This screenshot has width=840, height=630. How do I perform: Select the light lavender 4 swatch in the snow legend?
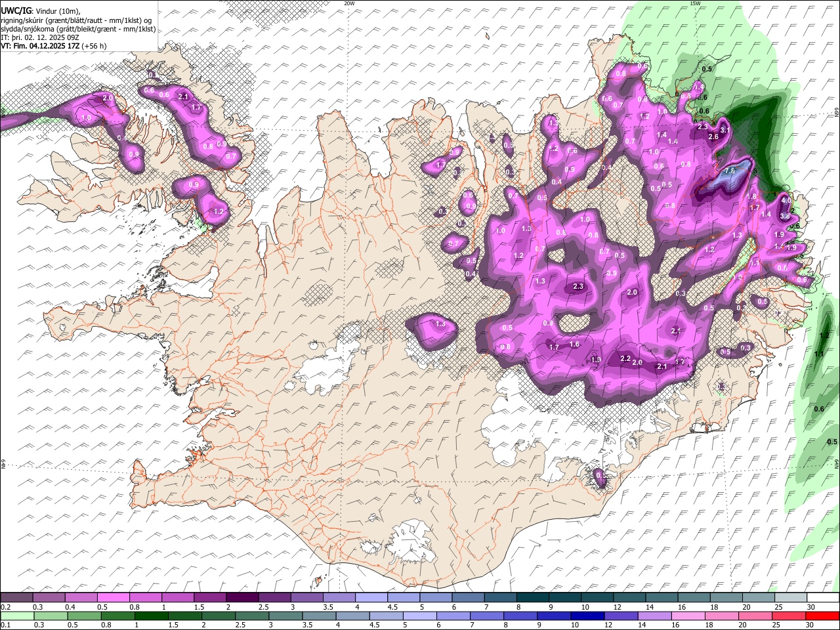click(371, 598)
